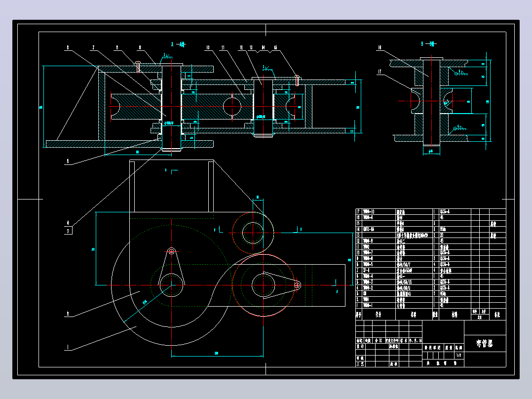Image resolution: width=532 pixels, height=399 pixels.
Task: Click the small upper red roller circle
Action: (x=253, y=233)
